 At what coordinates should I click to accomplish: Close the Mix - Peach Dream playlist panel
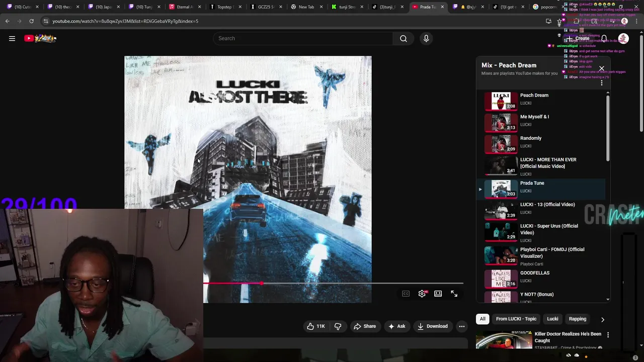tap(601, 68)
